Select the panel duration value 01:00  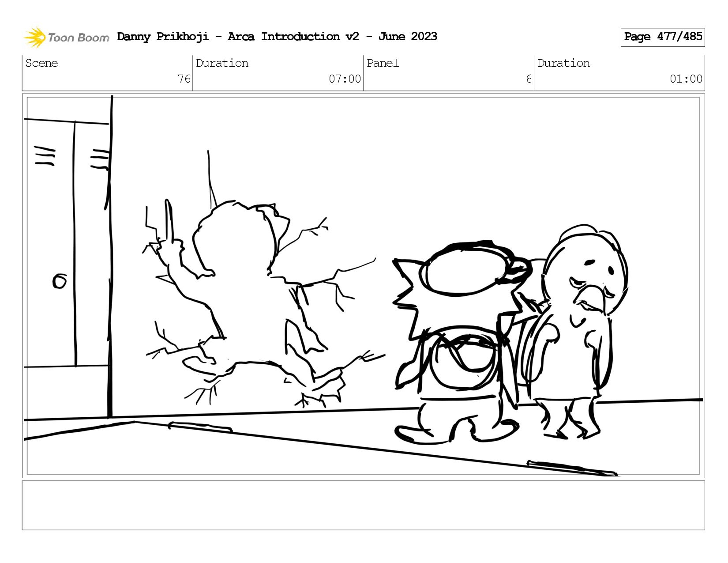(x=686, y=79)
